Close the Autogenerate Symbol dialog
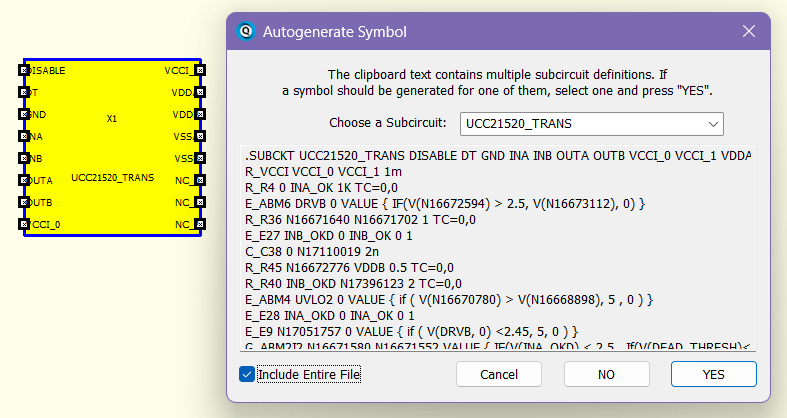The width and height of the screenshot is (787, 418). pos(748,31)
